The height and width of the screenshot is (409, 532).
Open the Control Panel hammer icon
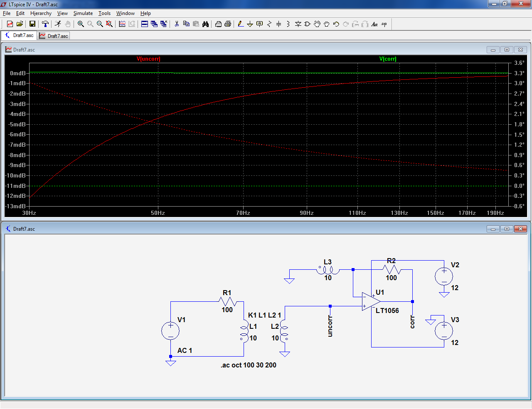tap(45, 24)
